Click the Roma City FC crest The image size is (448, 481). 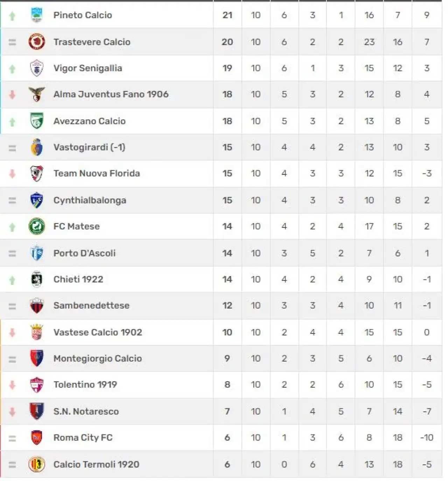(37, 438)
